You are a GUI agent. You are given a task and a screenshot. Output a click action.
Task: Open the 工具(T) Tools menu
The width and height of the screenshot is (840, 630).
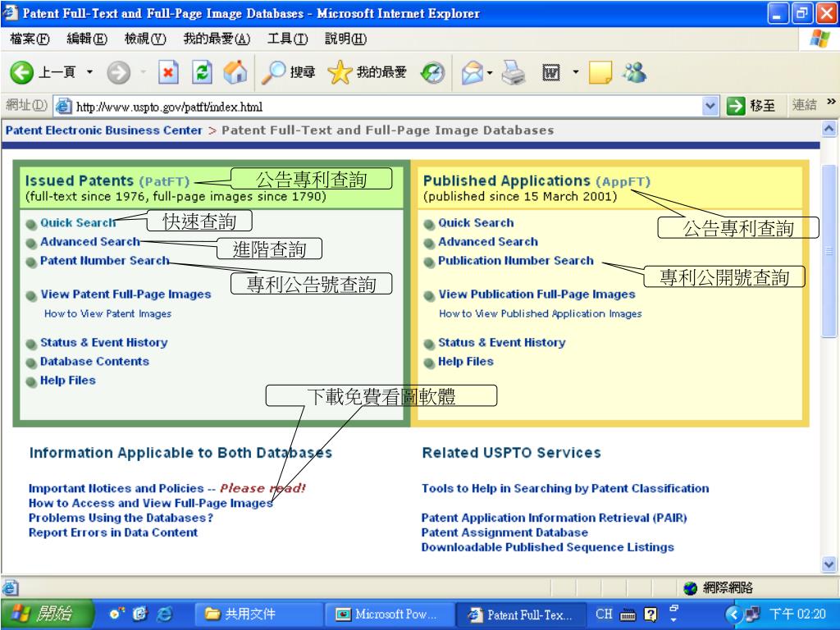[288, 39]
